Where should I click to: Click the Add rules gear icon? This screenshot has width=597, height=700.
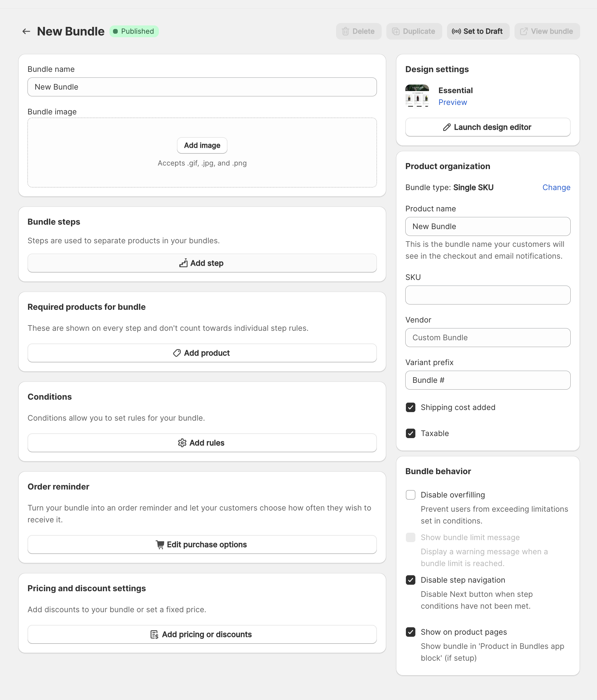coord(182,443)
